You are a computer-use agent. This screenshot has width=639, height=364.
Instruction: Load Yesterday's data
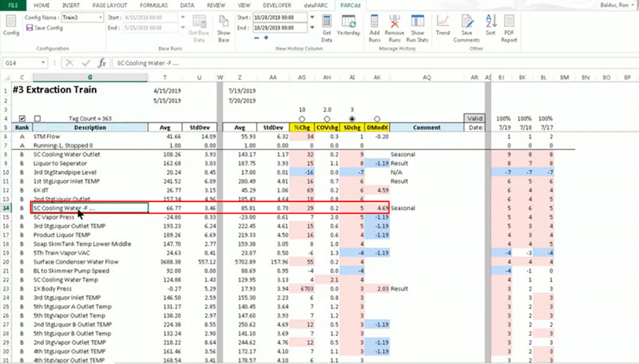click(x=348, y=26)
